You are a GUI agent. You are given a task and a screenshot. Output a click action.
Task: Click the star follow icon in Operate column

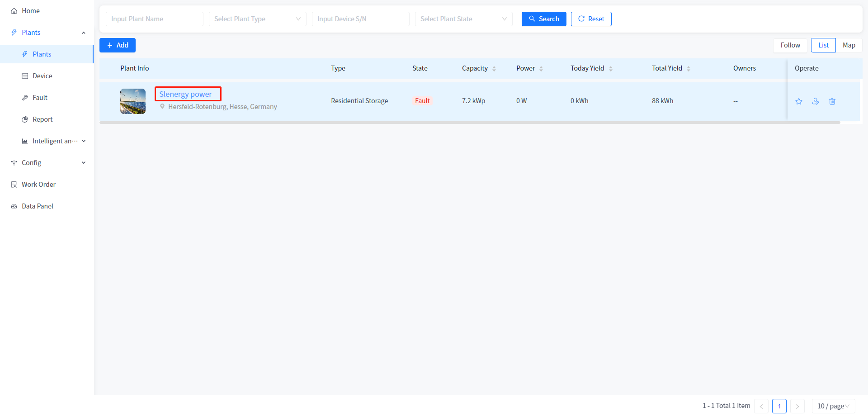click(799, 101)
